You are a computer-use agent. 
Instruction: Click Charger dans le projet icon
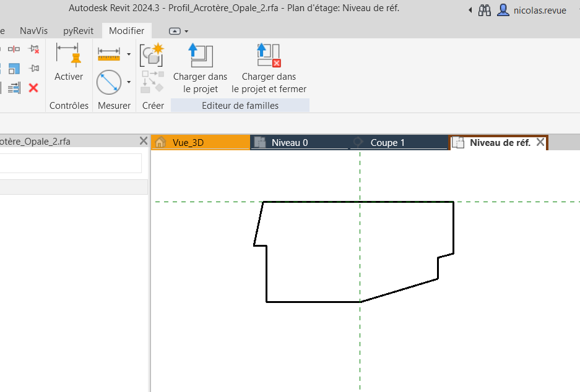tap(200, 56)
